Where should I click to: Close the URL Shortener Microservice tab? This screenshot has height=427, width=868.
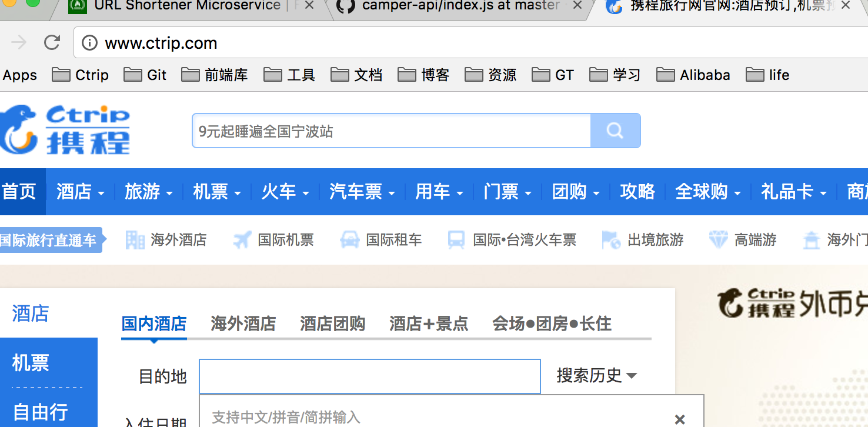tap(309, 6)
